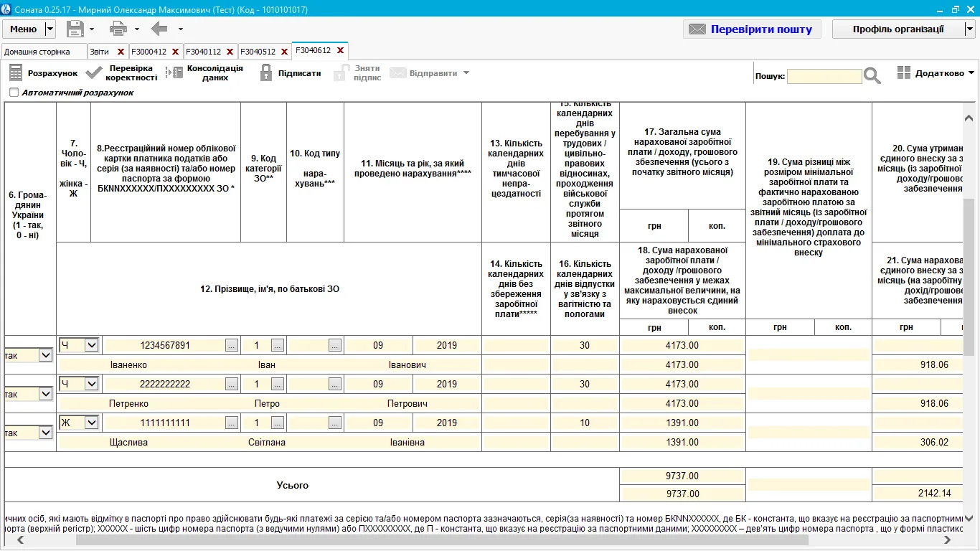Viewport: 980px width, 551px height.
Task: Expand the Меню dropdown arrow
Action: 50,29
